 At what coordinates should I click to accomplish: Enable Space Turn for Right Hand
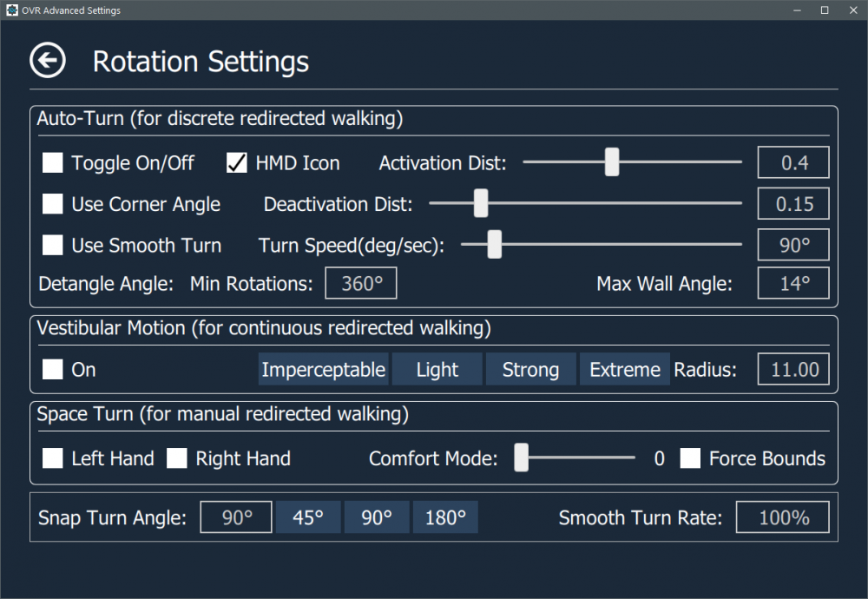click(177, 458)
